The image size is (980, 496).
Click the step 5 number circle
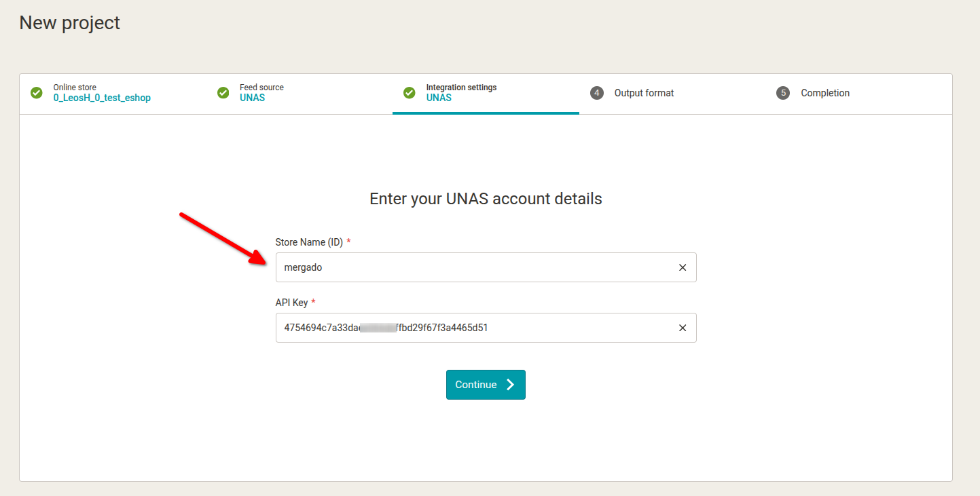[783, 93]
